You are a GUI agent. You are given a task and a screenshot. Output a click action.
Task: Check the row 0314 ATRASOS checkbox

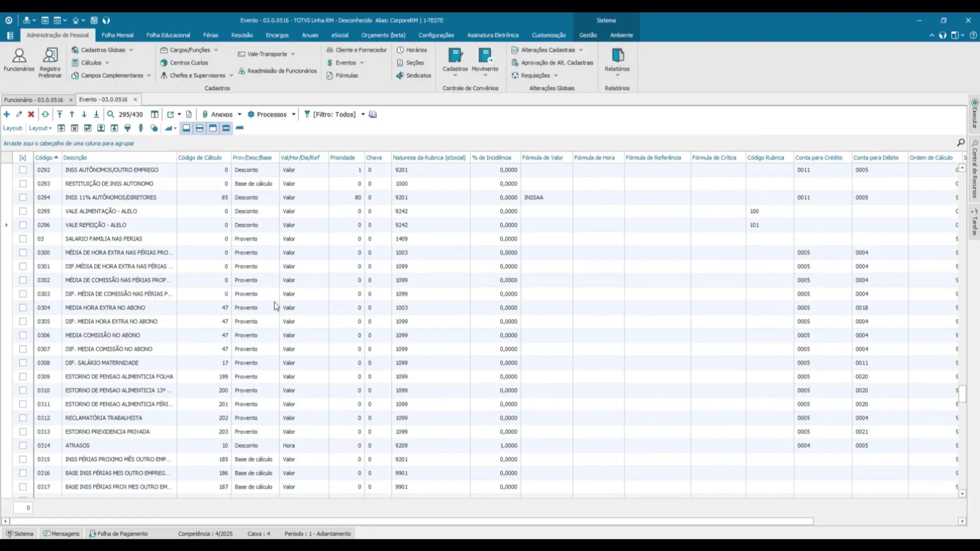coord(23,445)
